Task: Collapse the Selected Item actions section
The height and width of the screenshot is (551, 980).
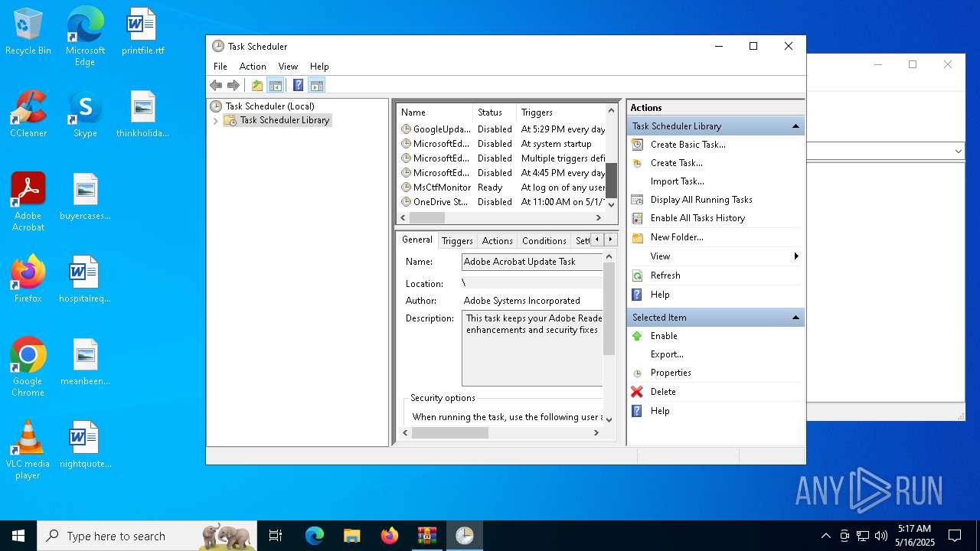Action: point(795,318)
